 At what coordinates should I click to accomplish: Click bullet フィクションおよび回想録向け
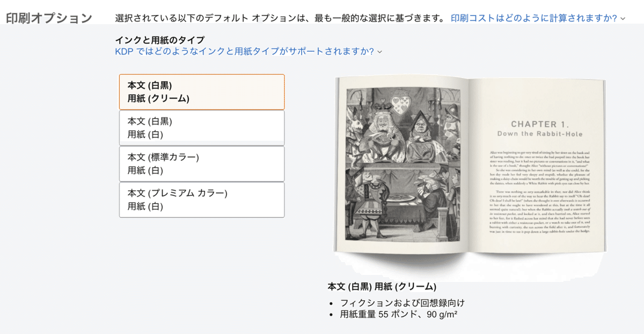point(402,303)
